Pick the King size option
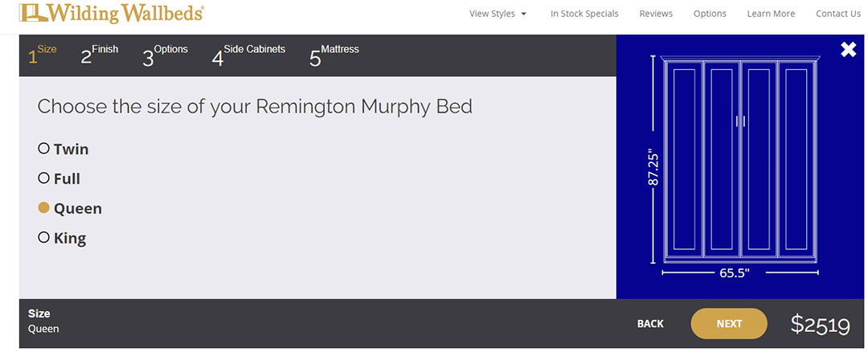 click(x=44, y=238)
